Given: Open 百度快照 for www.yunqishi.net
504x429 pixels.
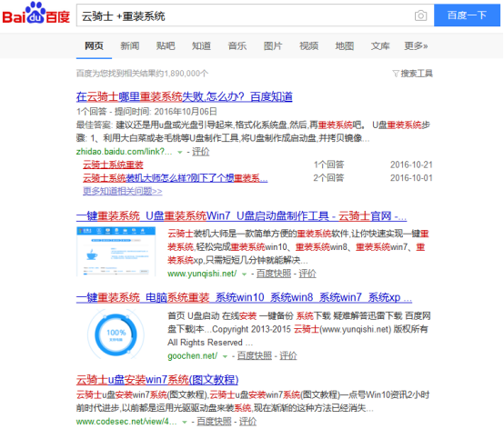Looking at the screenshot, I should (x=274, y=274).
